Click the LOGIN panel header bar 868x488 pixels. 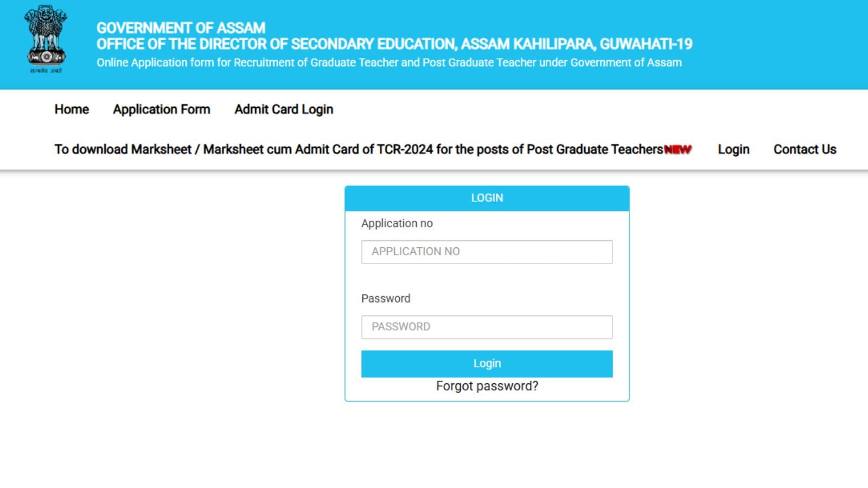[487, 198]
